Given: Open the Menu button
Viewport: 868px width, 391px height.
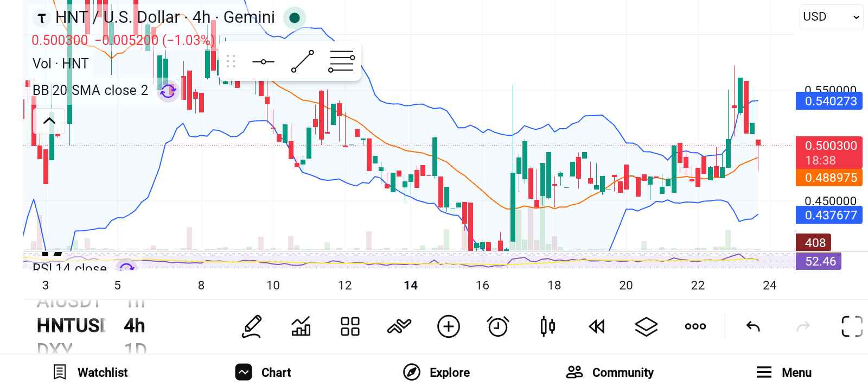Looking at the screenshot, I should click(x=784, y=373).
